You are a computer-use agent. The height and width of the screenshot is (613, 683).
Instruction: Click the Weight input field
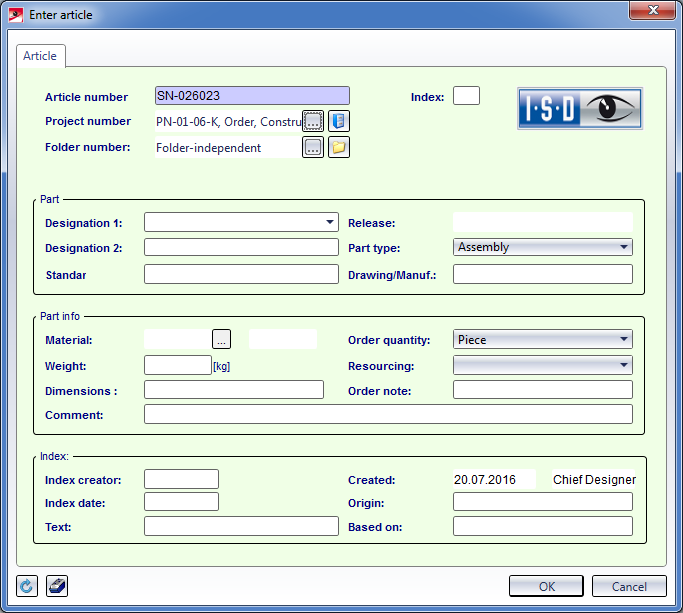pos(177,365)
